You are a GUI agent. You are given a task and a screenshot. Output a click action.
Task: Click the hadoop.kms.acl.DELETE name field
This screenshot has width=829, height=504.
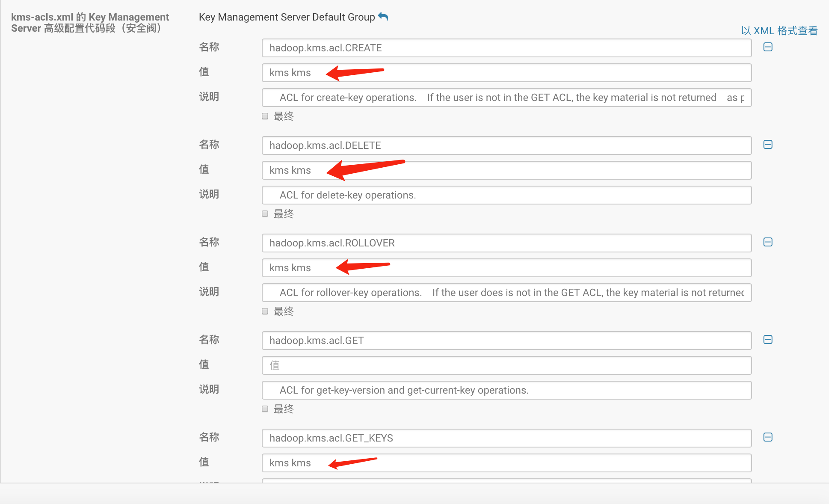[x=506, y=145]
